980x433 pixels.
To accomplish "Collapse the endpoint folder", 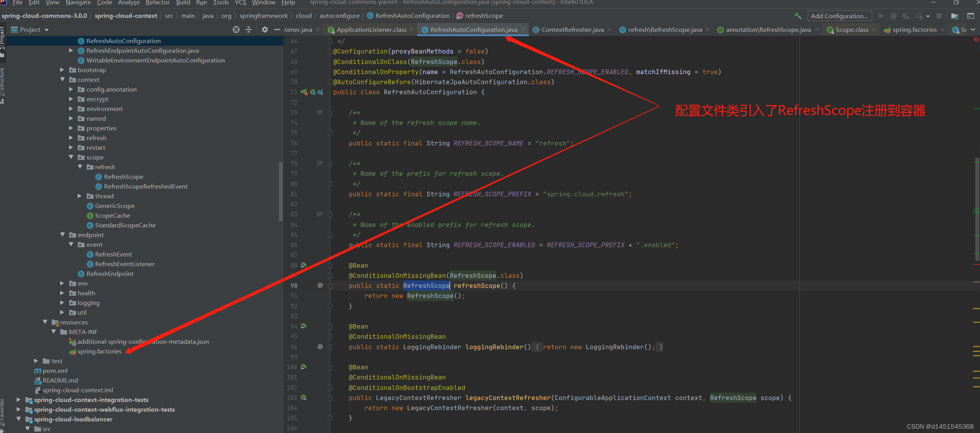I will point(62,235).
